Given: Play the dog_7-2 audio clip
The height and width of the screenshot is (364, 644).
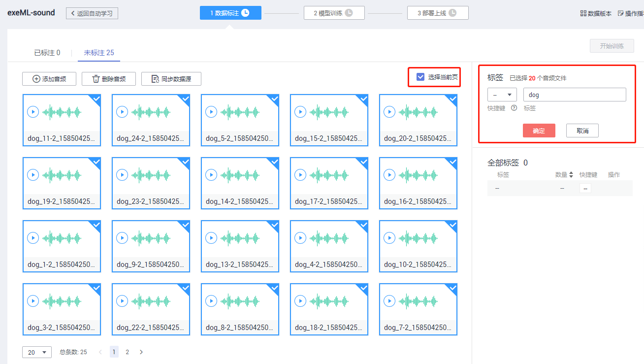Looking at the screenshot, I should coord(389,301).
